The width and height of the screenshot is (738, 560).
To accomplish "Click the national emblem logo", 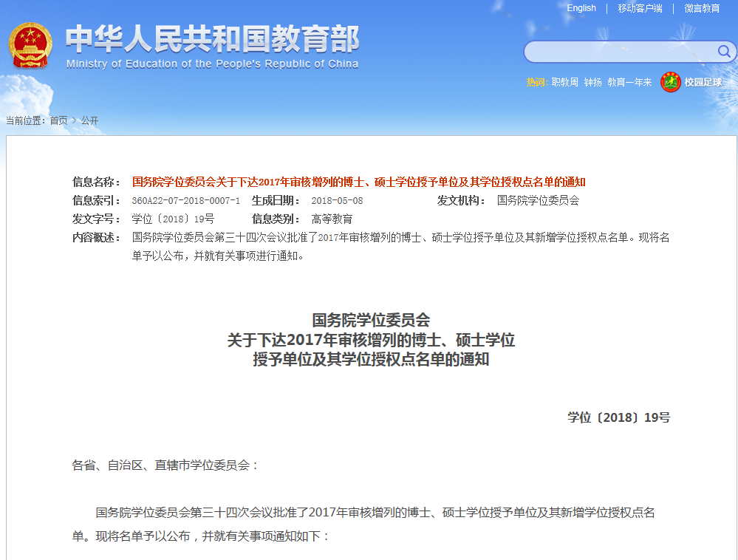I will coord(31,47).
